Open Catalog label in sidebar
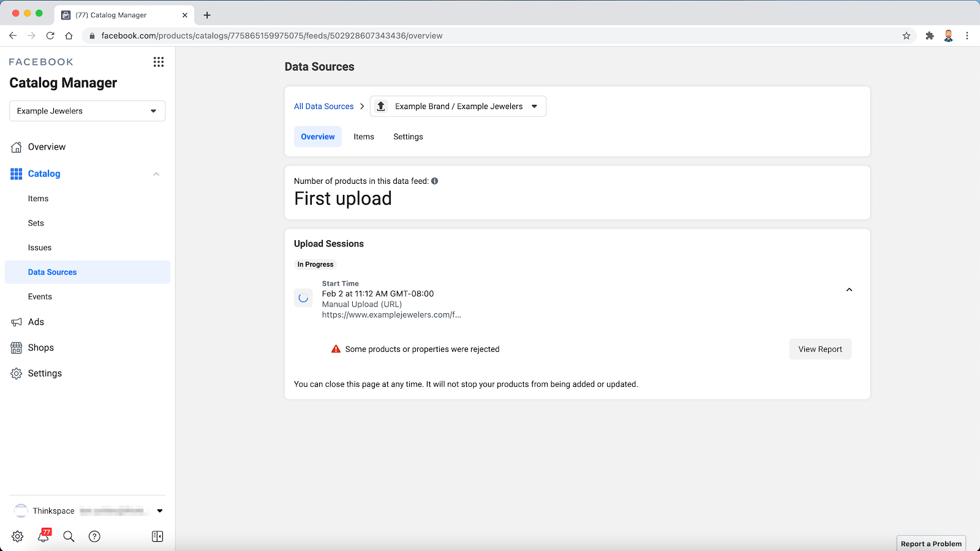The width and height of the screenshot is (980, 551). tap(44, 174)
